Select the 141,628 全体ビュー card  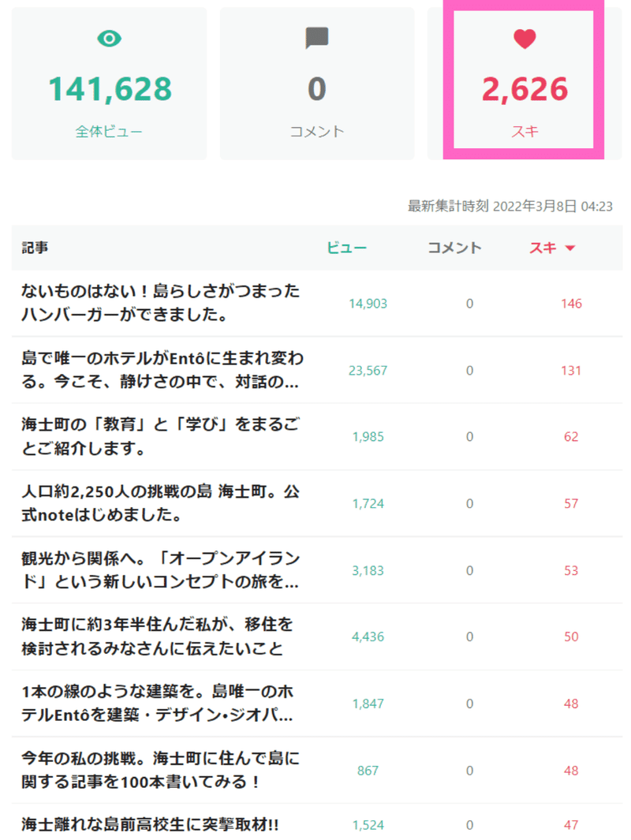[x=110, y=84]
